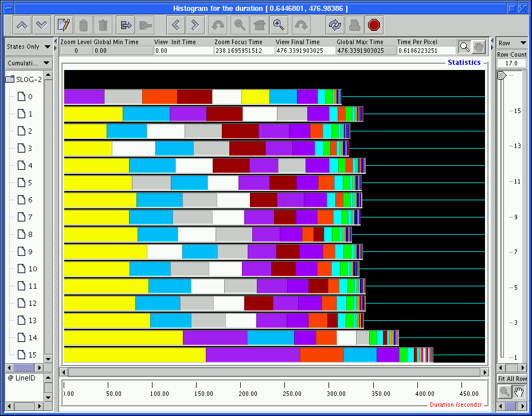
Task: Select tree row 15
Action: click(27, 355)
